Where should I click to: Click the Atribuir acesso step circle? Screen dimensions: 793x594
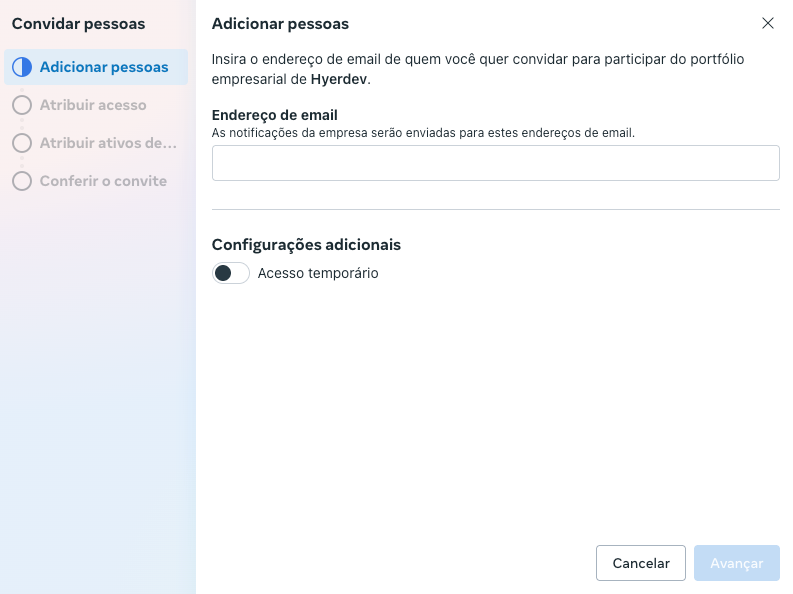(x=22, y=105)
